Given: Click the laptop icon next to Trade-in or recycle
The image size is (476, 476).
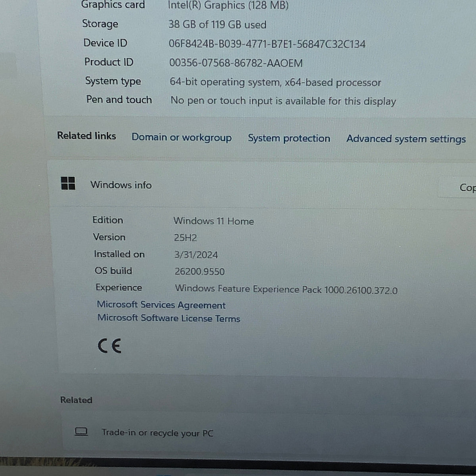Looking at the screenshot, I should 81,431.
